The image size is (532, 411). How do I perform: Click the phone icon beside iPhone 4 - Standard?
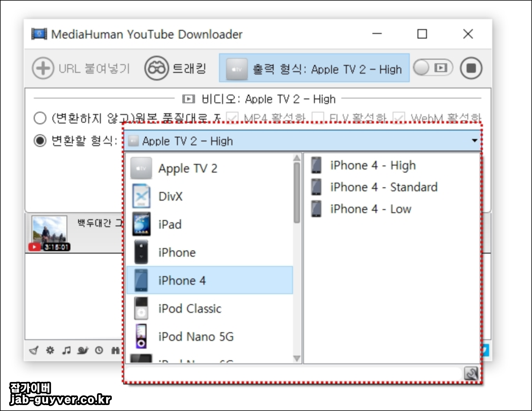coord(316,187)
